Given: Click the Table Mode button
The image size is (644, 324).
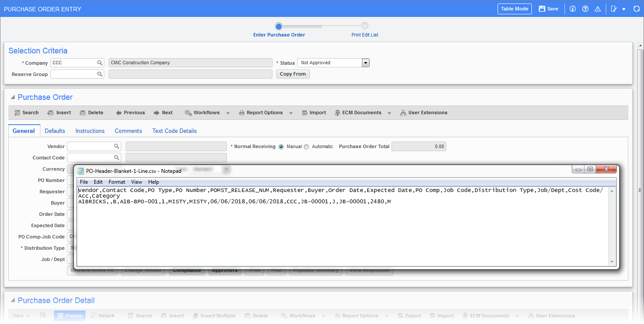Looking at the screenshot, I should [x=515, y=9].
